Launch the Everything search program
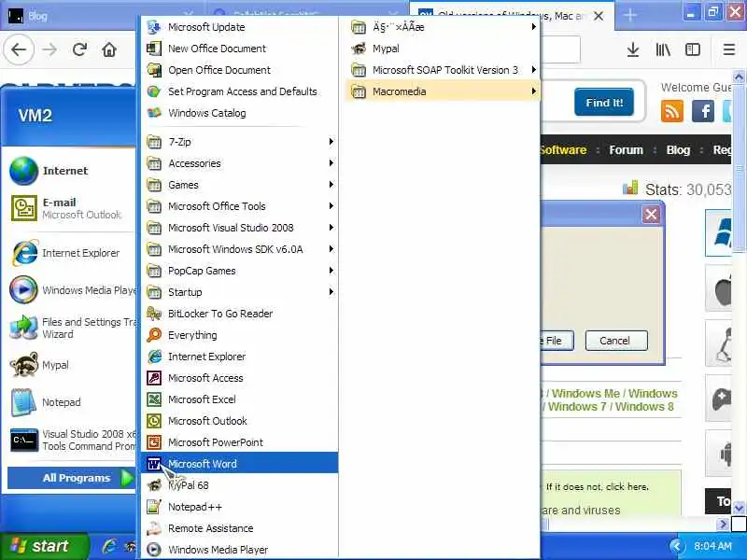 tap(240, 335)
